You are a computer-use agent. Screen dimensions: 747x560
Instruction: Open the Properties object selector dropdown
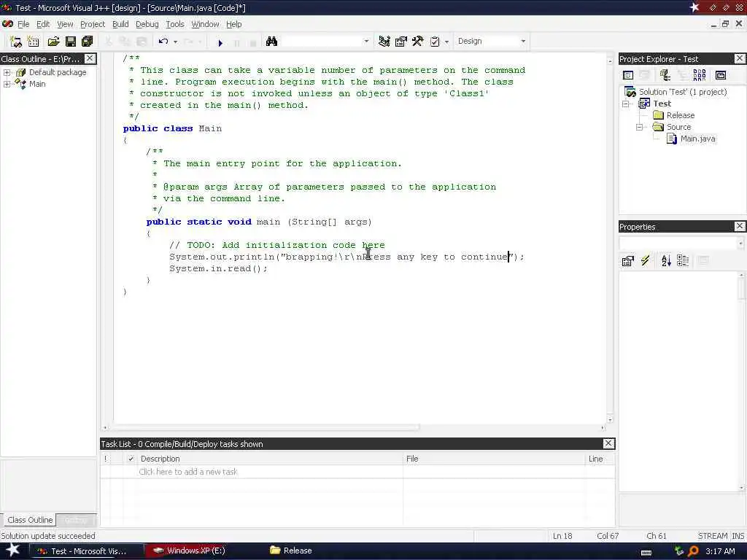click(740, 244)
